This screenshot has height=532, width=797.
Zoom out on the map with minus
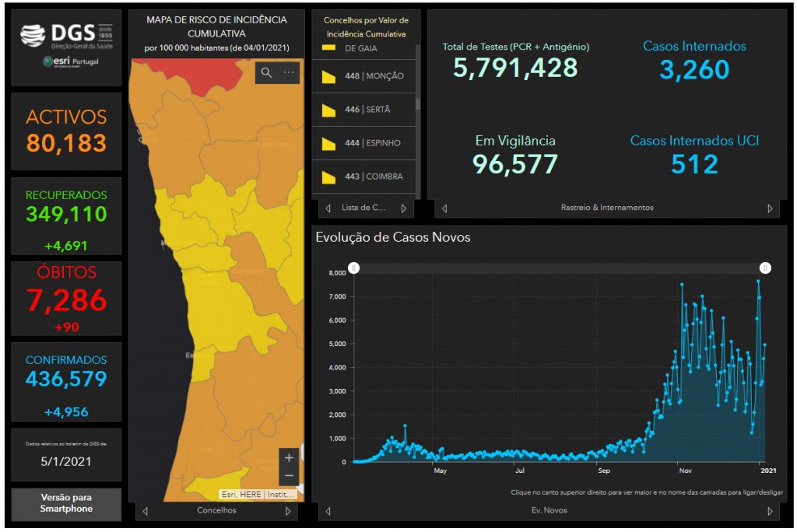[289, 475]
